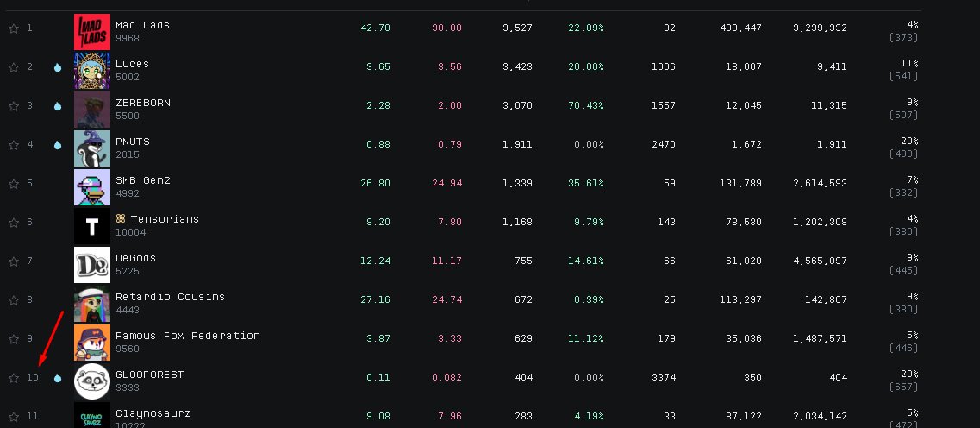Click the 7% (332) value for SMB Gen2
Viewport: 980px width, 428px height.
[903, 187]
